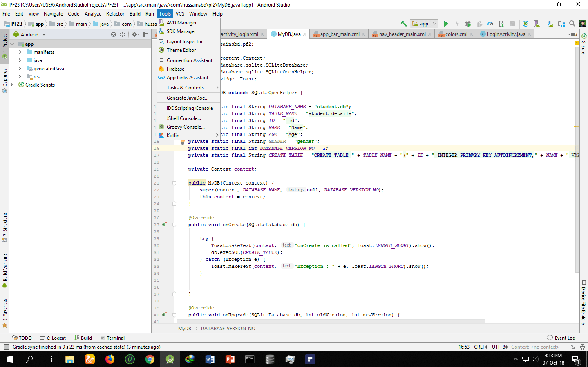
Task: Run the app using the green play icon
Action: tap(446, 24)
